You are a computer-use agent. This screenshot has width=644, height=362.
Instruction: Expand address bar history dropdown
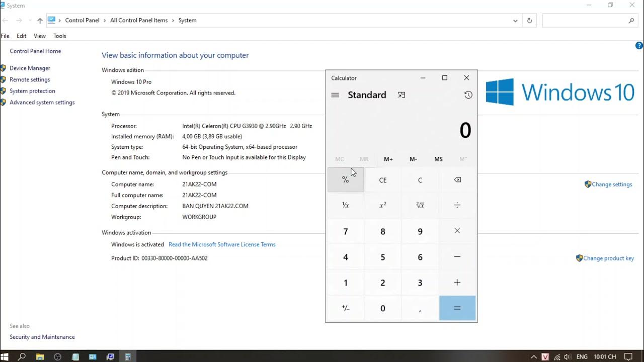[515, 21]
